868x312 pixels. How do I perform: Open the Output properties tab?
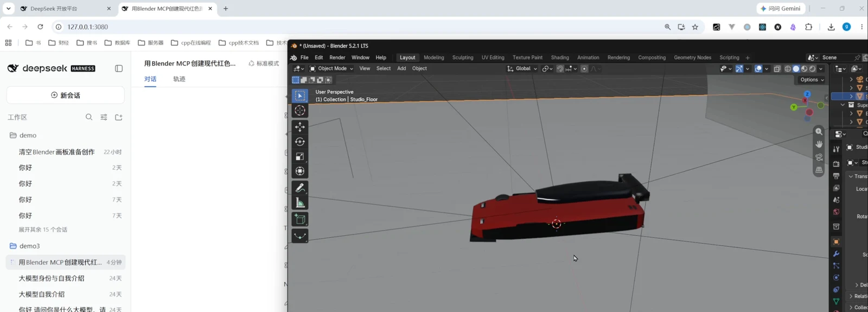[836, 176]
